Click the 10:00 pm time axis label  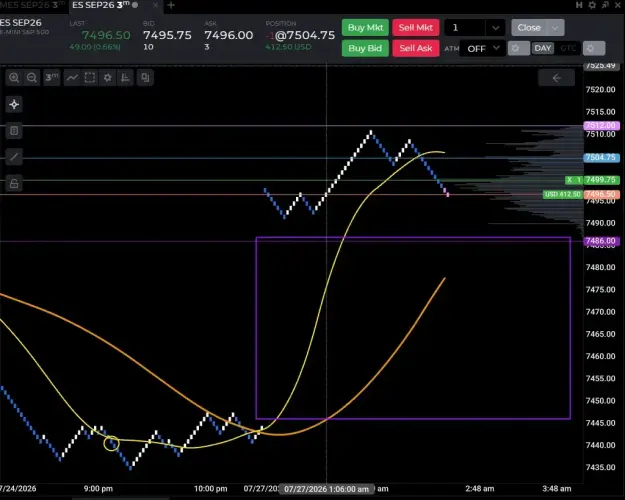tap(210, 488)
